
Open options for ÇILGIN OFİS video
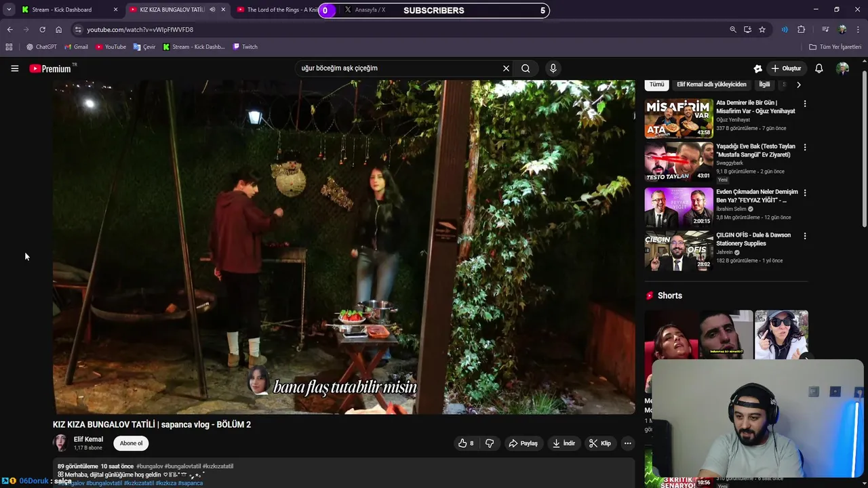click(x=805, y=236)
